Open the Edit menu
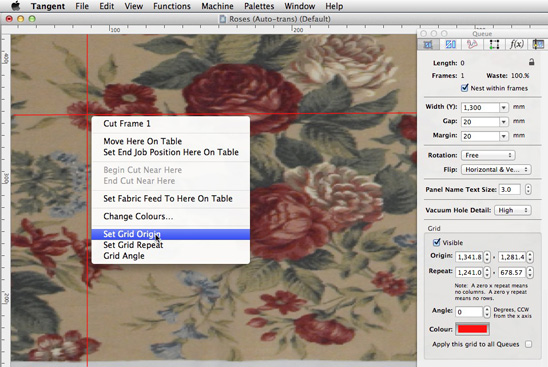Viewport: 548px width, 367px height. (x=107, y=6)
